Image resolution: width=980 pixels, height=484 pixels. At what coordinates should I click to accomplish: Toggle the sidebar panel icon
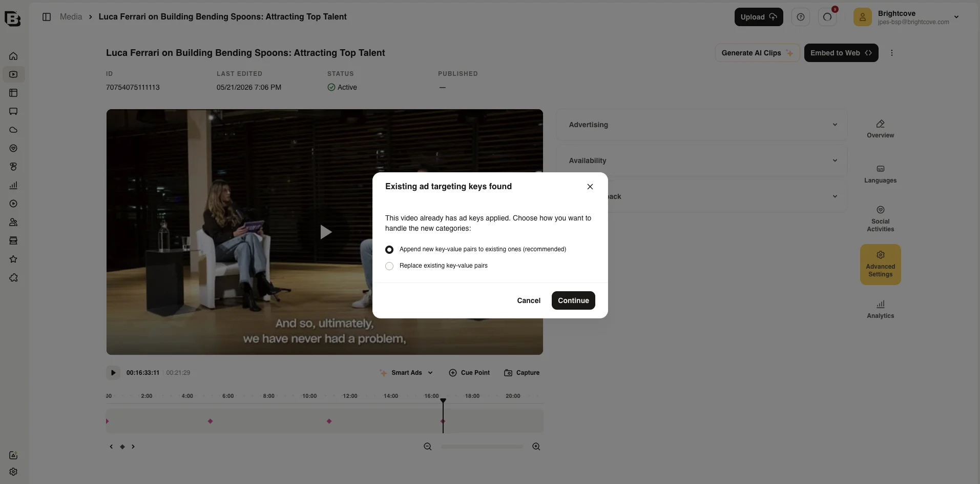[47, 17]
